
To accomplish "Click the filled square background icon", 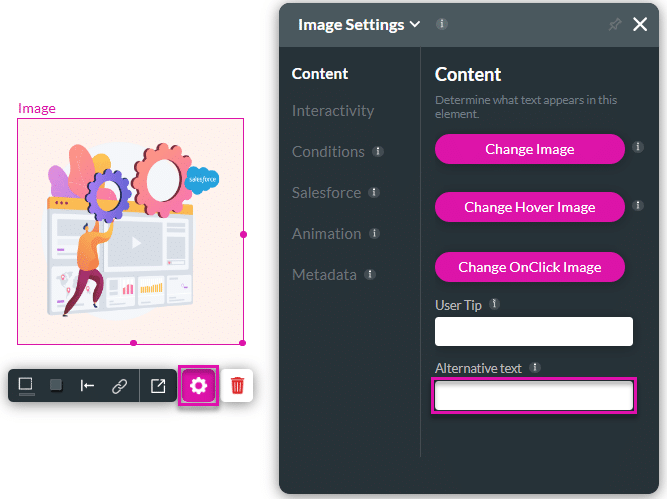I will [56, 385].
